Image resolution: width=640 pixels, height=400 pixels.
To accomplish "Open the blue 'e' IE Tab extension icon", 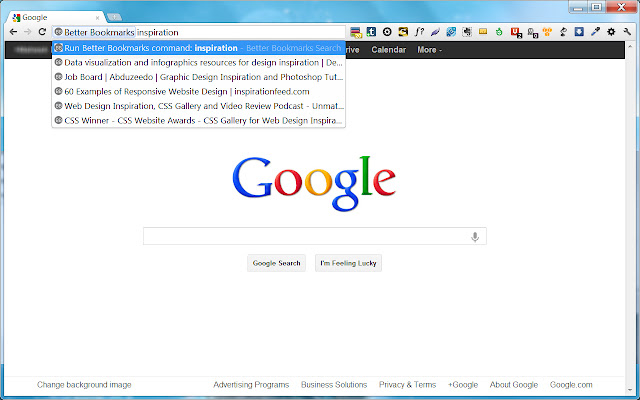I will pyautogui.click(x=451, y=31).
